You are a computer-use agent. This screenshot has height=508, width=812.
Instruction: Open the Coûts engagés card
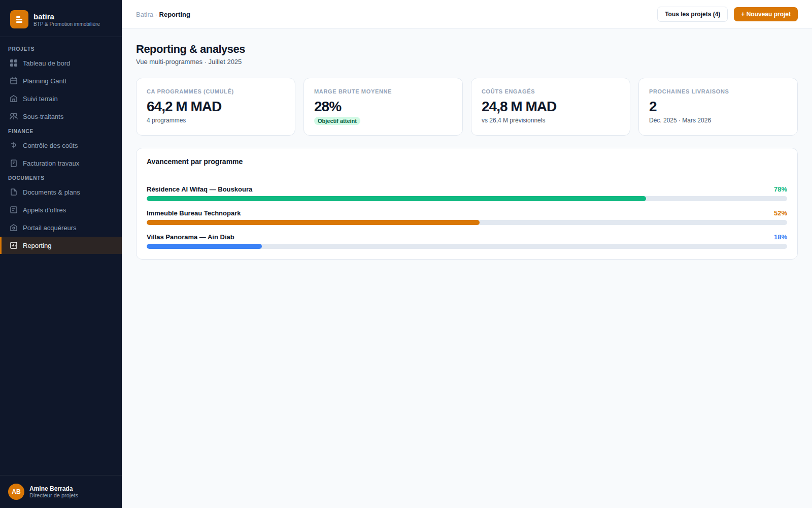click(551, 107)
